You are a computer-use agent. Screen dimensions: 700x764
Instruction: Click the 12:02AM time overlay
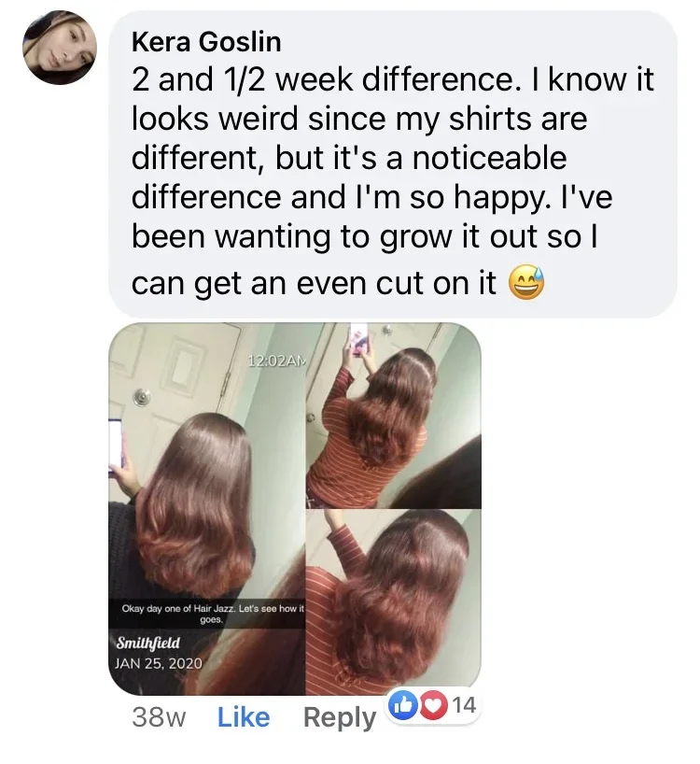(x=278, y=361)
